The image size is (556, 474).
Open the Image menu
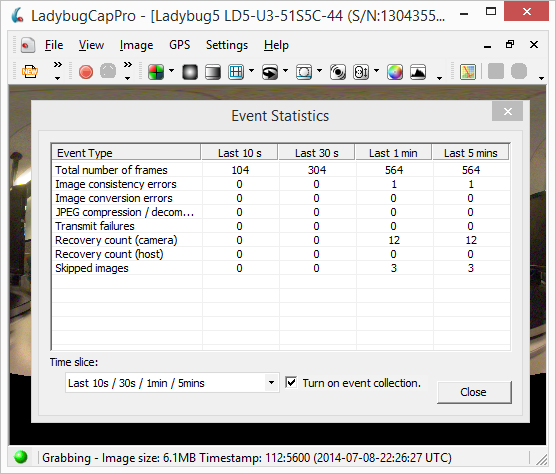click(x=136, y=45)
